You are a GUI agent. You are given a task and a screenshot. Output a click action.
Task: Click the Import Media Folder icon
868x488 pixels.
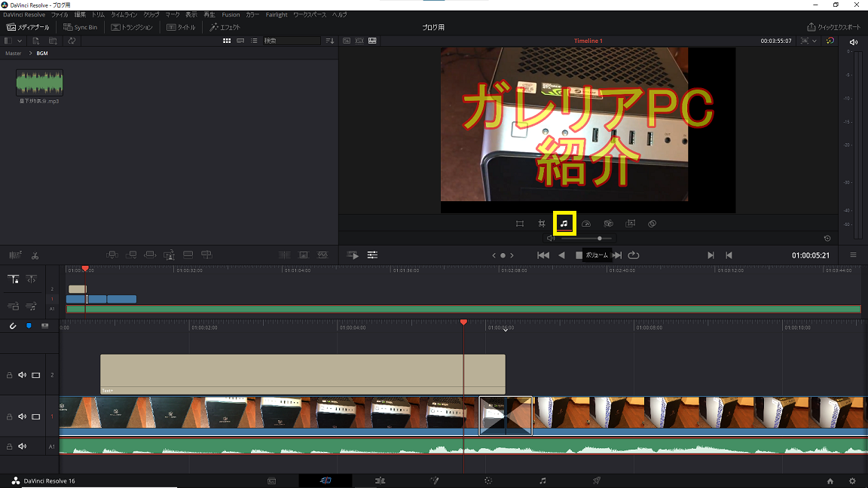click(x=53, y=41)
